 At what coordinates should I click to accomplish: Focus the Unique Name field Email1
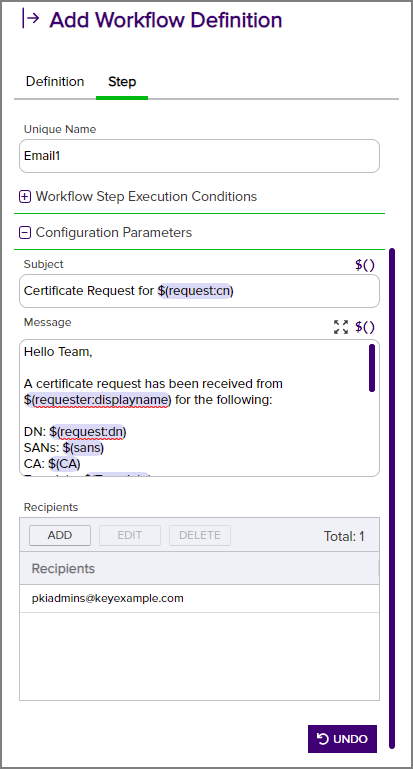pos(199,156)
